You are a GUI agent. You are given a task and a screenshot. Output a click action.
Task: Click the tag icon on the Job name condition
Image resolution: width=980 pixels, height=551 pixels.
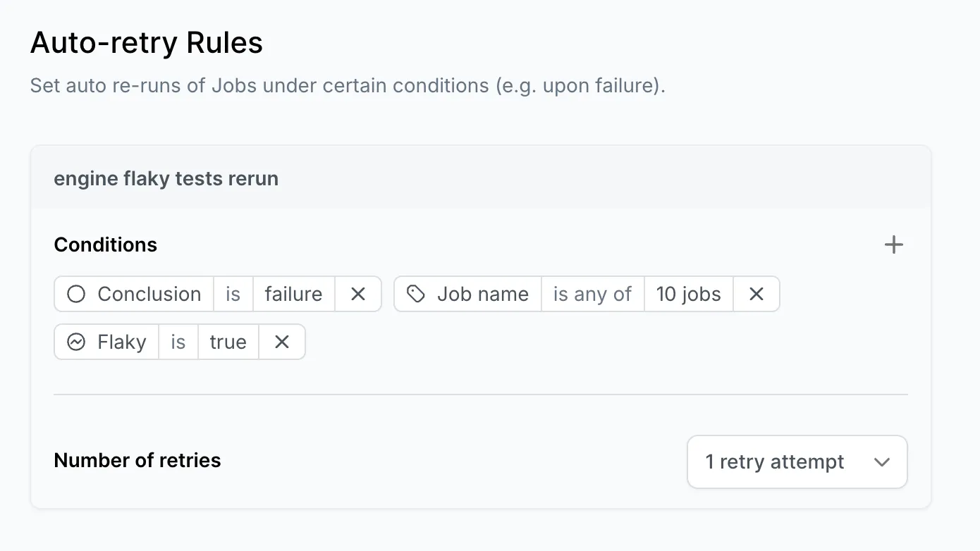tap(416, 294)
